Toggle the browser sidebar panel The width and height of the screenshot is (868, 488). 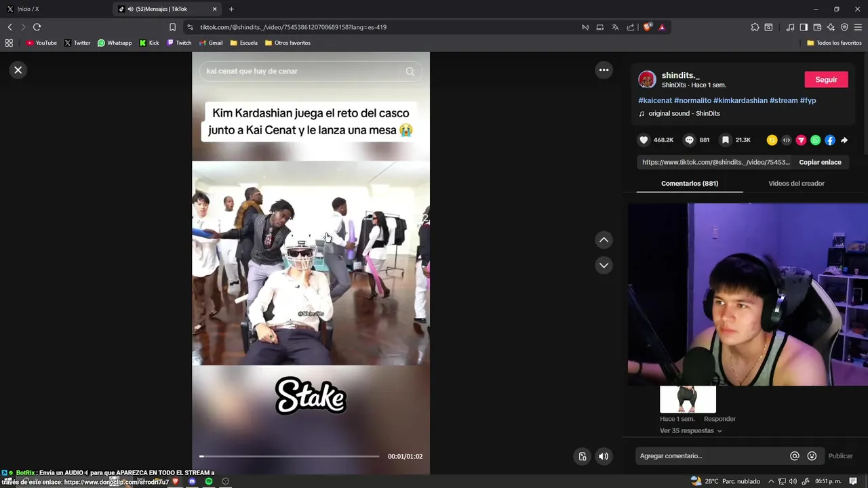tap(804, 27)
